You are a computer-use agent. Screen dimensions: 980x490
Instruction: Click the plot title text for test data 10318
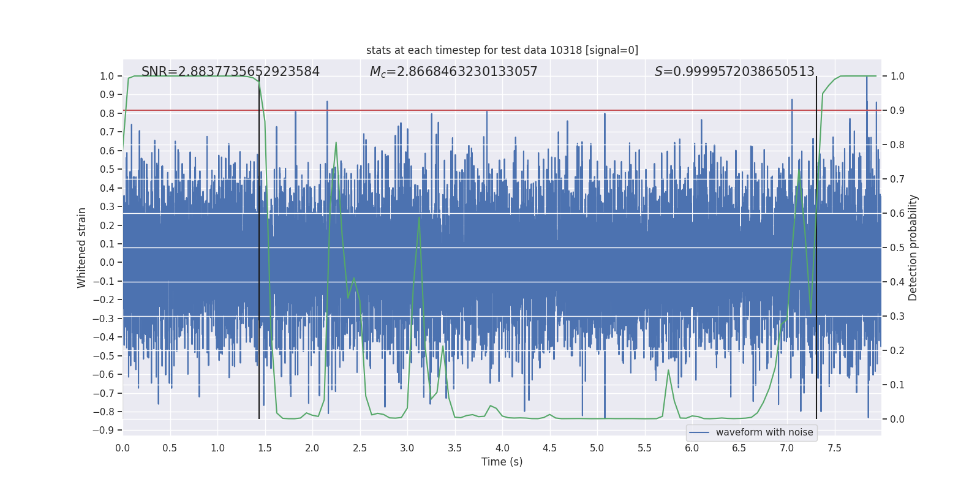tap(502, 50)
